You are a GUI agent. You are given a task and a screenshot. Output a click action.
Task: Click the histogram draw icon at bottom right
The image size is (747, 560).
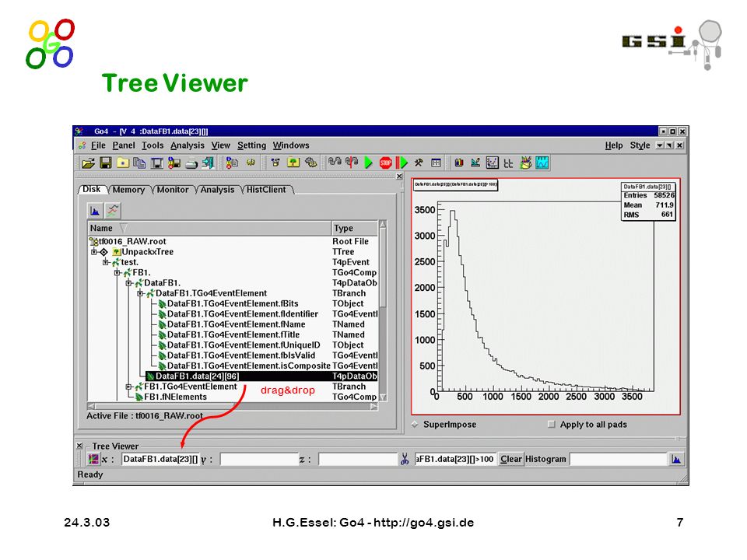676,459
